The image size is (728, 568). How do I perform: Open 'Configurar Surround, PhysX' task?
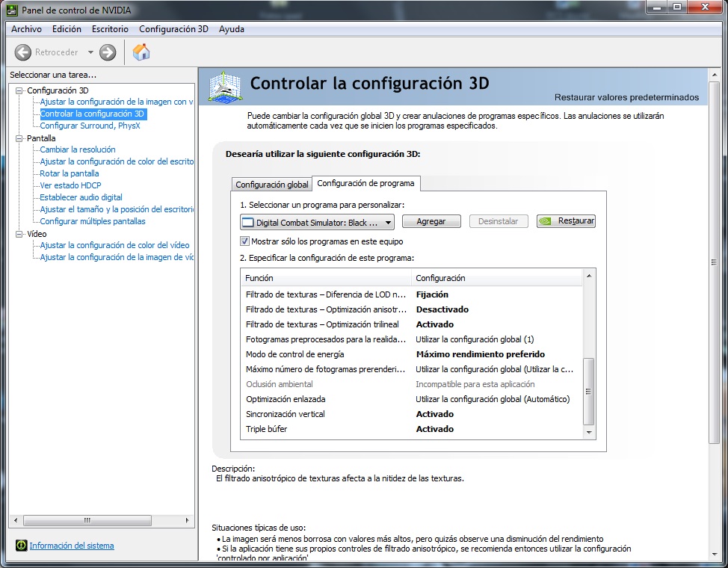90,126
